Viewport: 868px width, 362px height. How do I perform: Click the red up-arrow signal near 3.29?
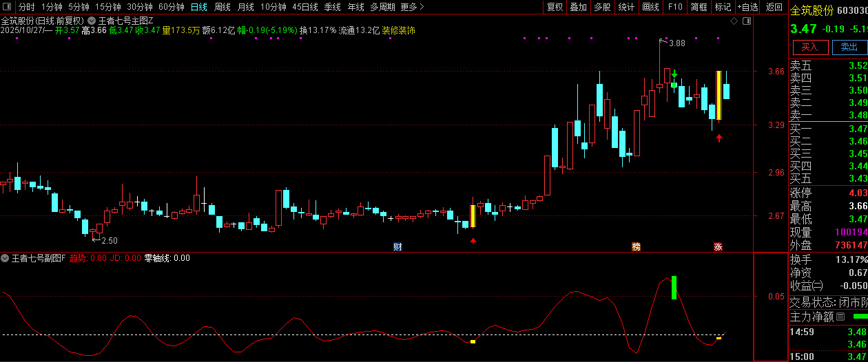coord(719,138)
